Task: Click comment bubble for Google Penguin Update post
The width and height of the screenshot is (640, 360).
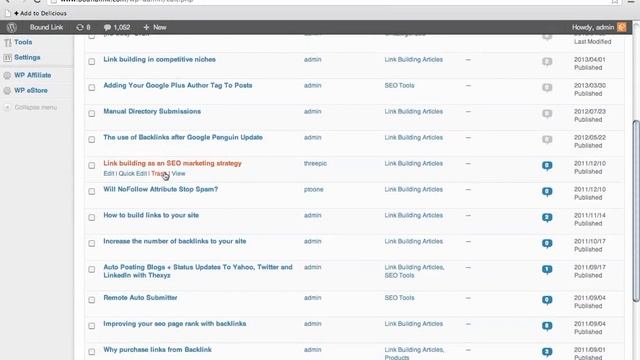Action: click(547, 140)
